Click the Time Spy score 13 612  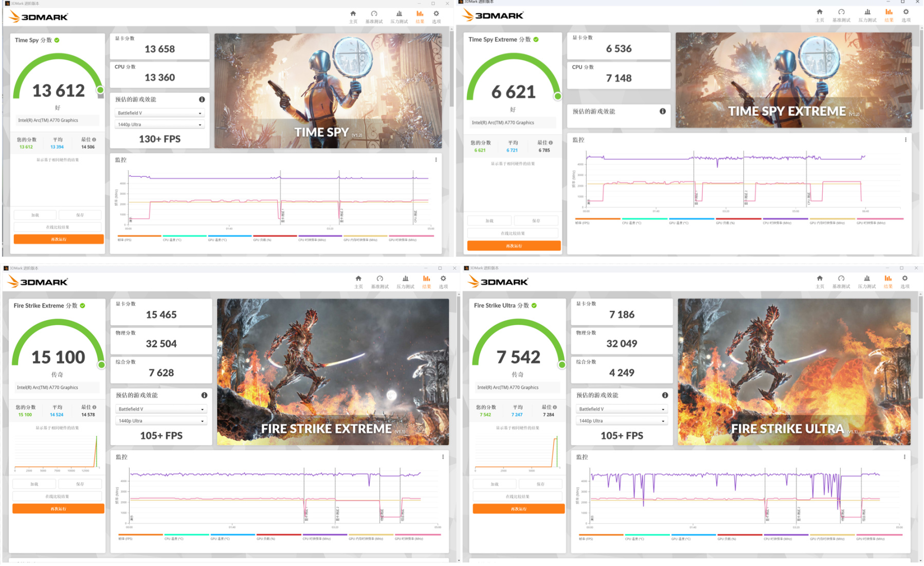click(x=59, y=91)
